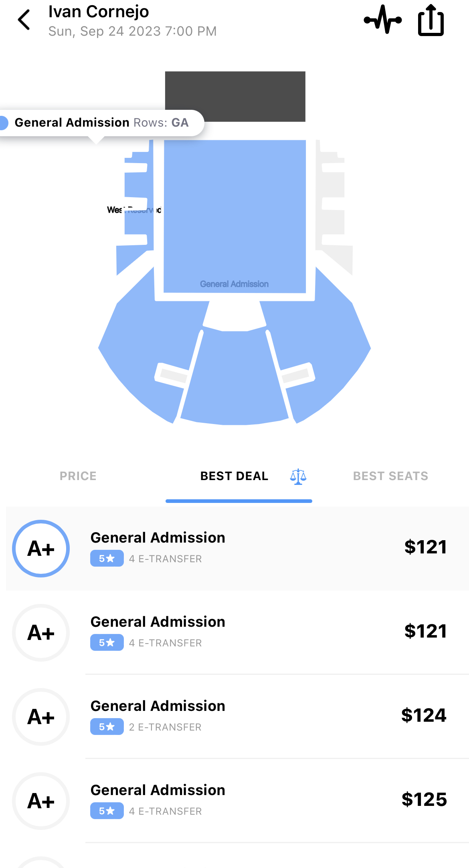Tap the back arrow icon
Screen dimensions: 469x868
(24, 20)
